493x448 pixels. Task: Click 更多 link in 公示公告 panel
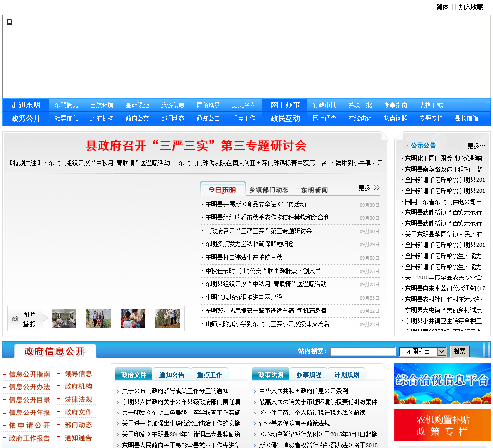tap(476, 145)
